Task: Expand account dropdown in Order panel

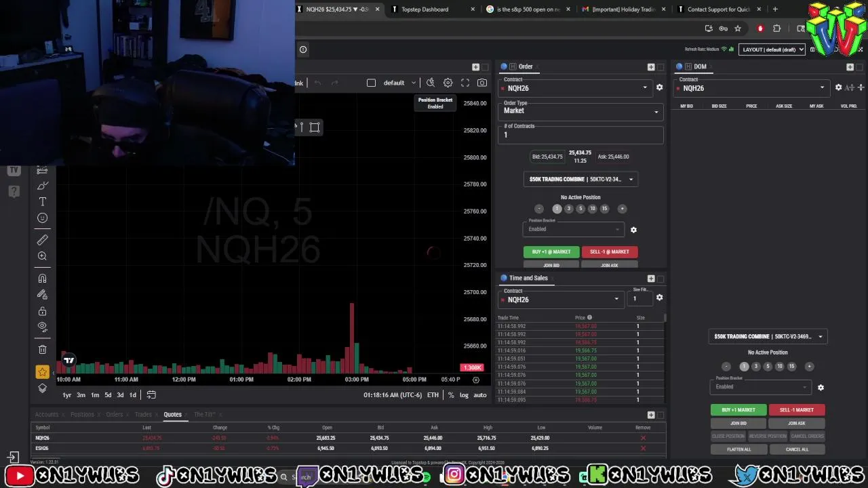Action: tap(580, 180)
